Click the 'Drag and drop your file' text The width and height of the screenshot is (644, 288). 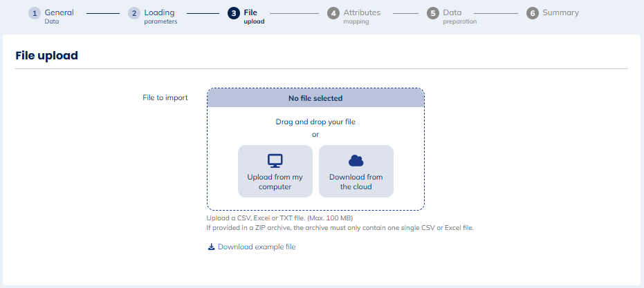click(315, 122)
